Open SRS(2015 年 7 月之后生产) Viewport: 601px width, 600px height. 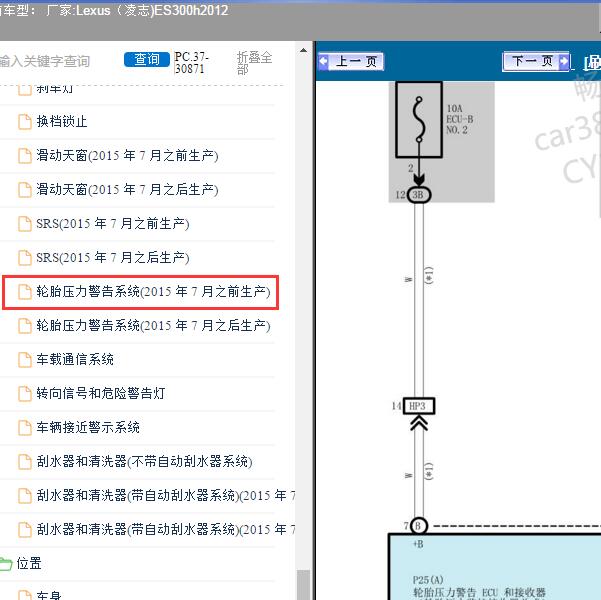coord(113,257)
